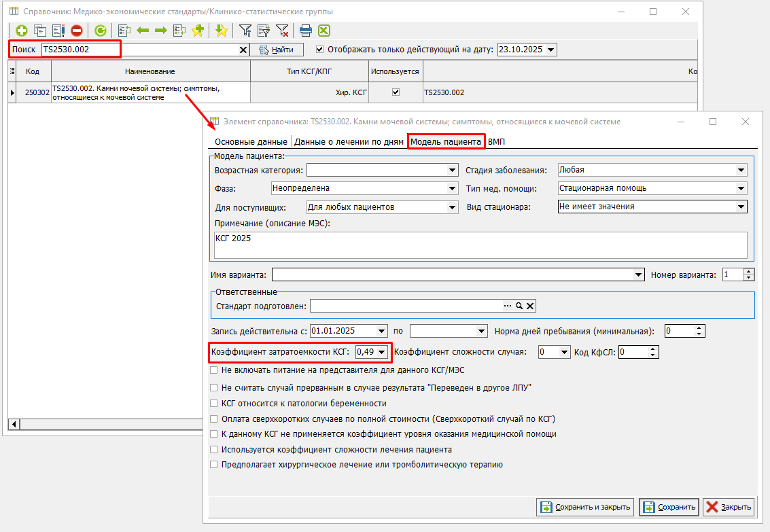This screenshot has width=770, height=532.
Task: Click the red delete record icon
Action: click(76, 31)
